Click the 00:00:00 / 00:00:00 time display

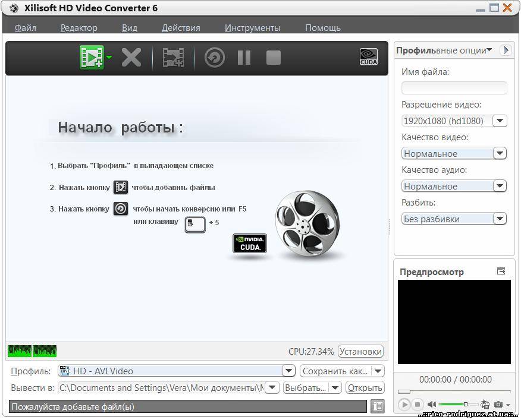(455, 379)
